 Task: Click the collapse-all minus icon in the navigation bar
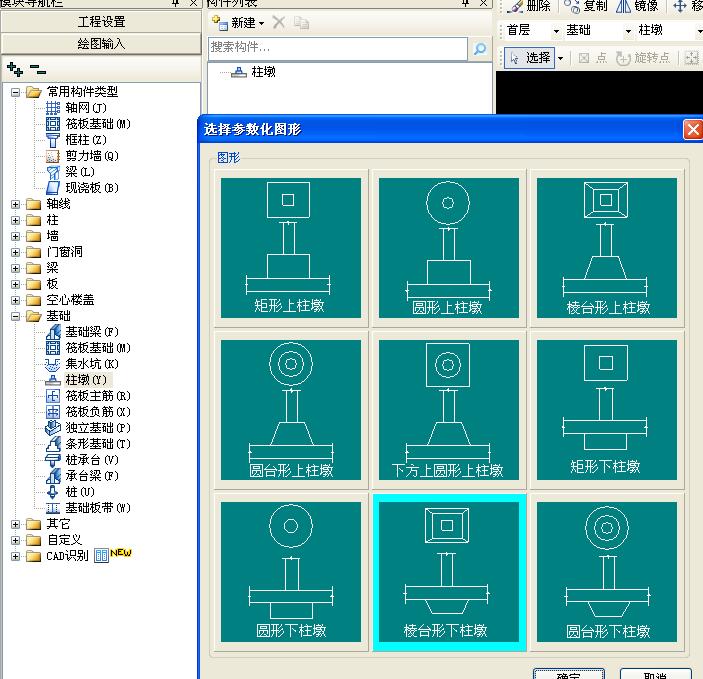pyautogui.click(x=38, y=69)
